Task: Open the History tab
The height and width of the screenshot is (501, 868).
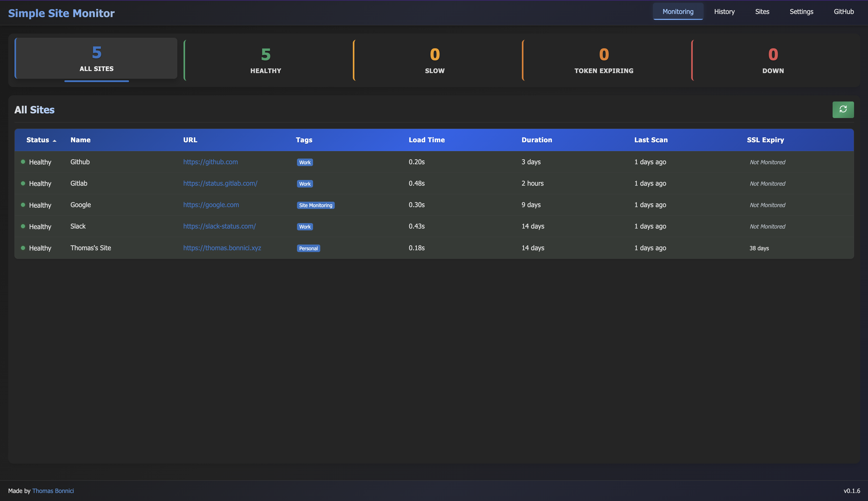Action: tap(725, 12)
